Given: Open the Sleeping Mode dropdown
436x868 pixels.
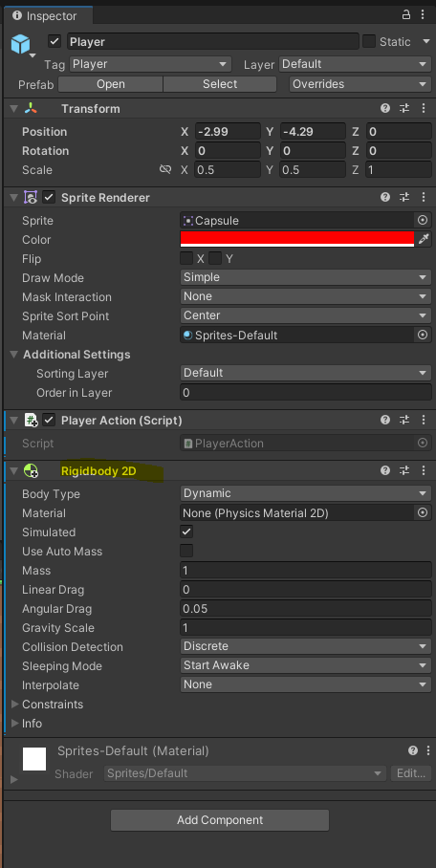Looking at the screenshot, I should pos(306,665).
